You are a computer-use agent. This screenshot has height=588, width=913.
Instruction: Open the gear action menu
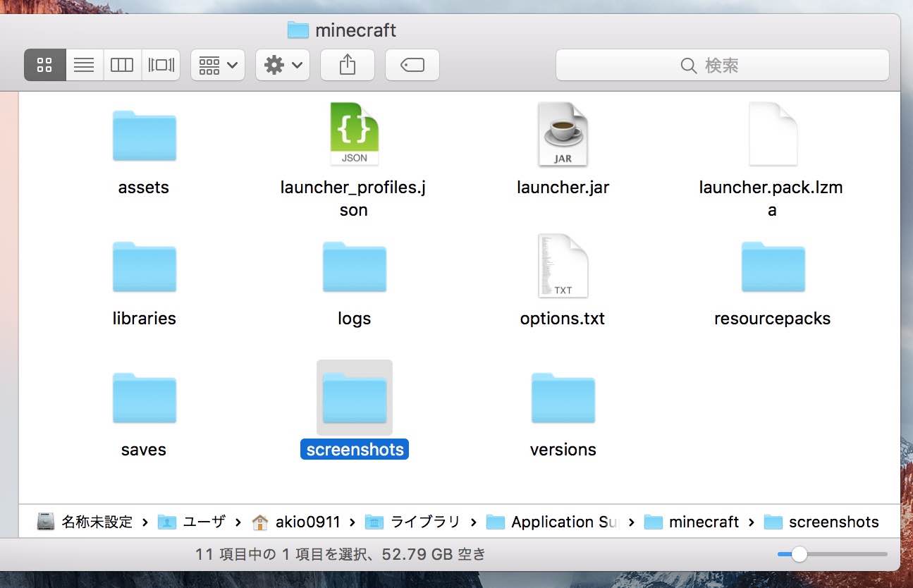283,65
